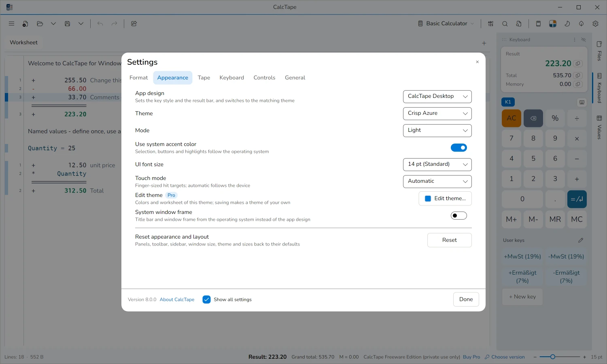Open the Theme dropdown Crisp Azure
The width and height of the screenshot is (607, 364).
click(437, 114)
